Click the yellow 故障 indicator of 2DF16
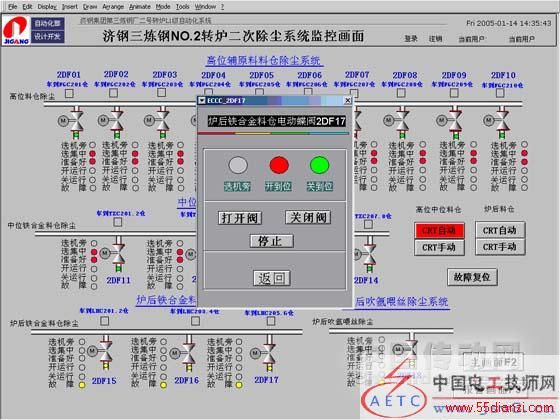This screenshot has width=560, height=420. 163,385
